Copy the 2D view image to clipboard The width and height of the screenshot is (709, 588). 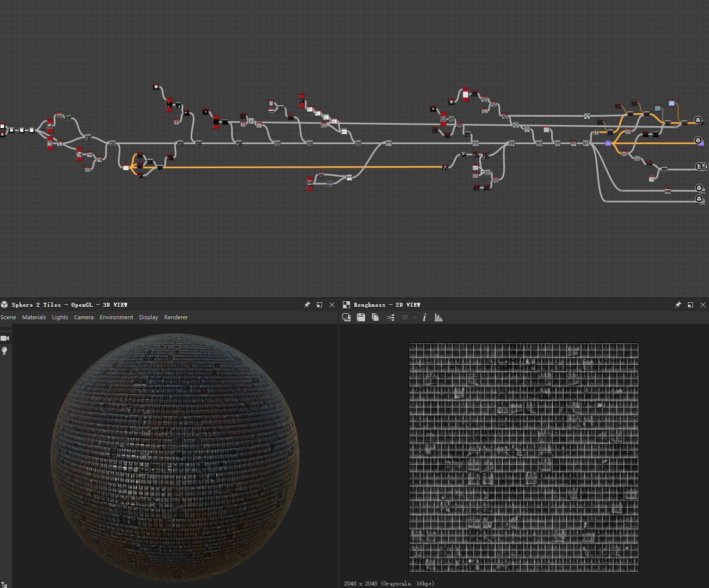pos(375,317)
